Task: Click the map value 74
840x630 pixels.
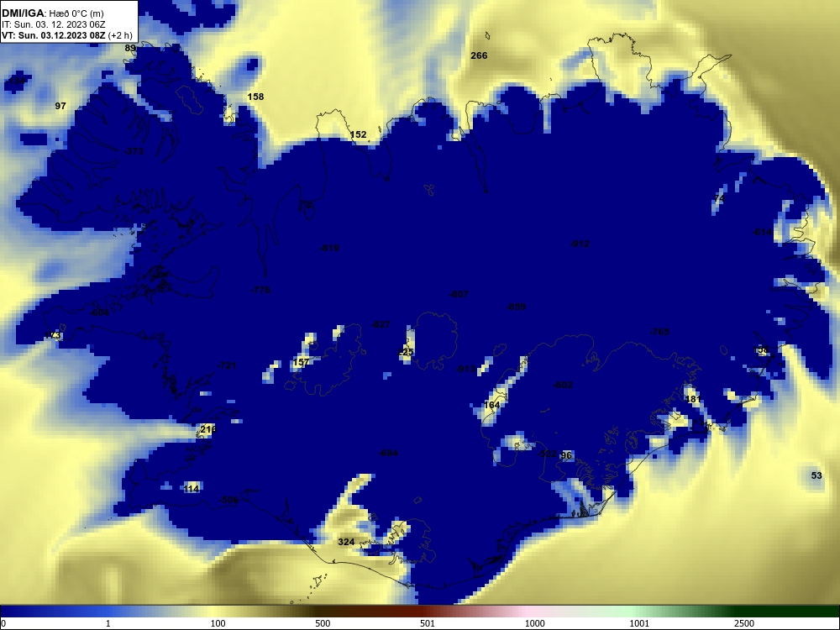Action: click(719, 198)
